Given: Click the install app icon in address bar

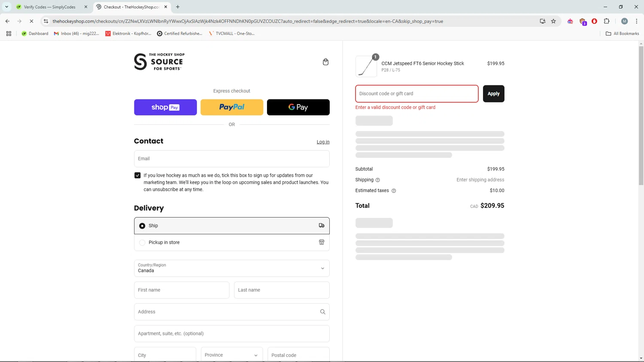Looking at the screenshot, I should click(x=543, y=21).
